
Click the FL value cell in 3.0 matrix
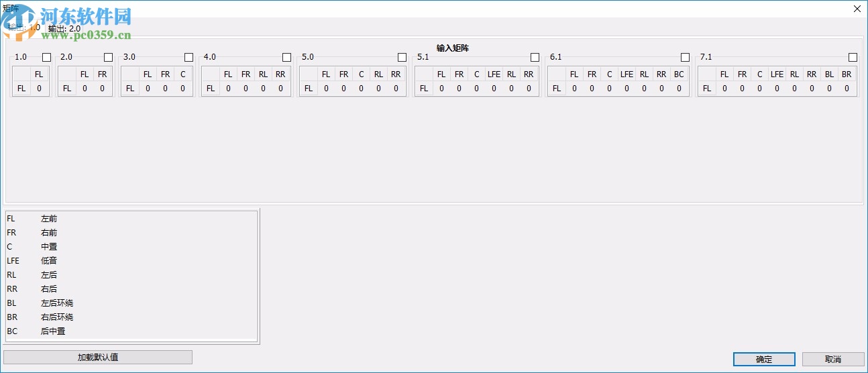pyautogui.click(x=148, y=89)
